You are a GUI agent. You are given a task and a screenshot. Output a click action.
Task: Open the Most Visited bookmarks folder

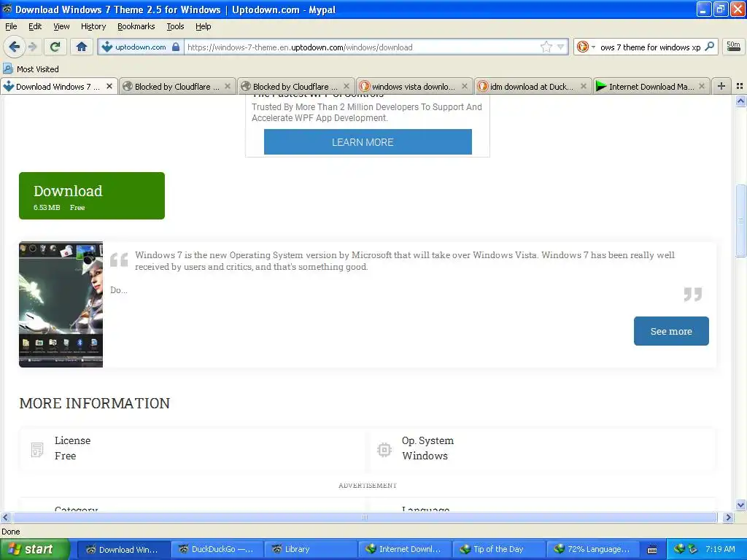click(31, 69)
